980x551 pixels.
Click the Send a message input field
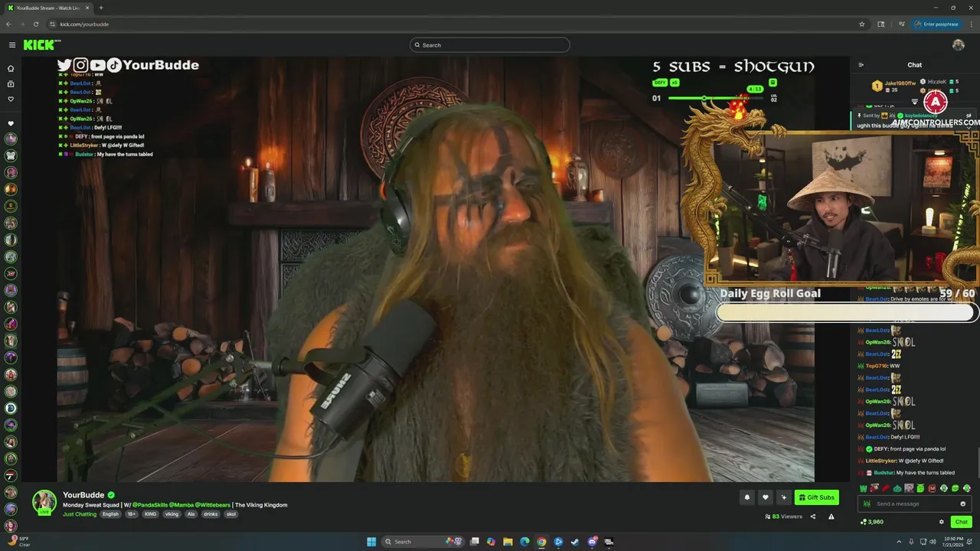tap(915, 504)
